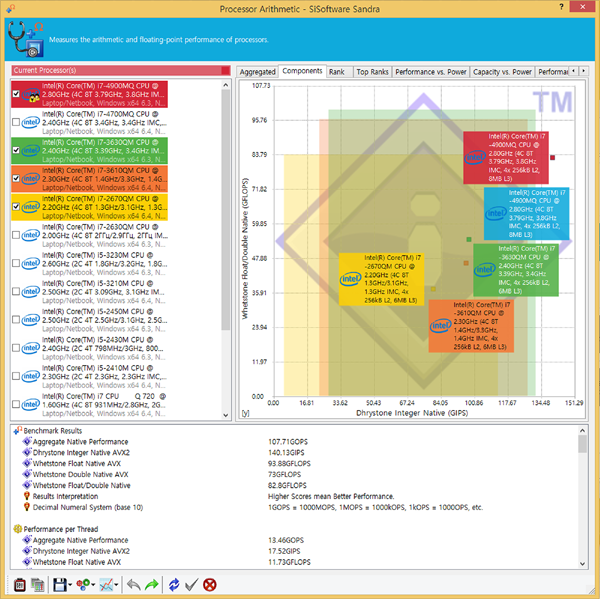Click results pane scroll-down arrow

(582, 563)
